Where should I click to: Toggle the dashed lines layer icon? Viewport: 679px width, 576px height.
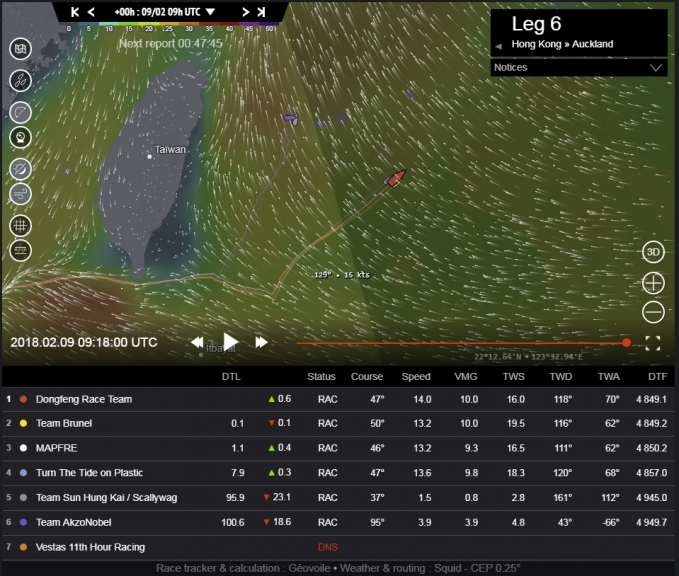20,250
